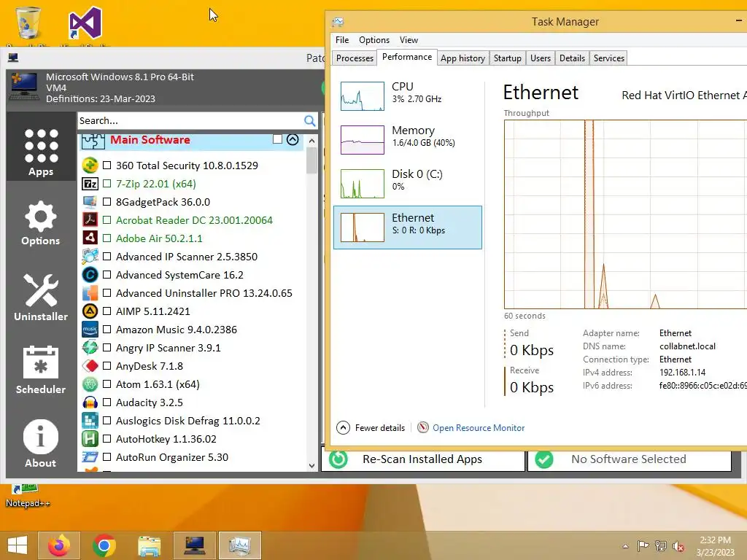747x560 pixels.
Task: Tick the Main Software select-all checkbox
Action: (x=277, y=139)
